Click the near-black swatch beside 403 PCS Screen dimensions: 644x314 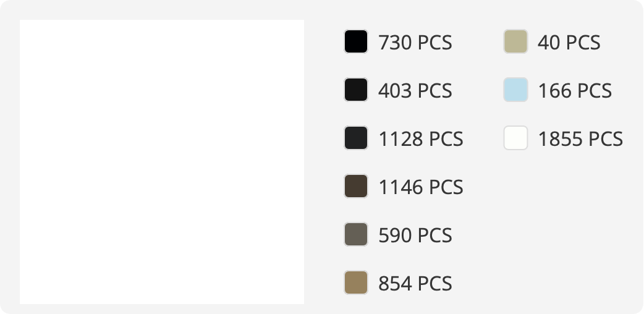(355, 90)
